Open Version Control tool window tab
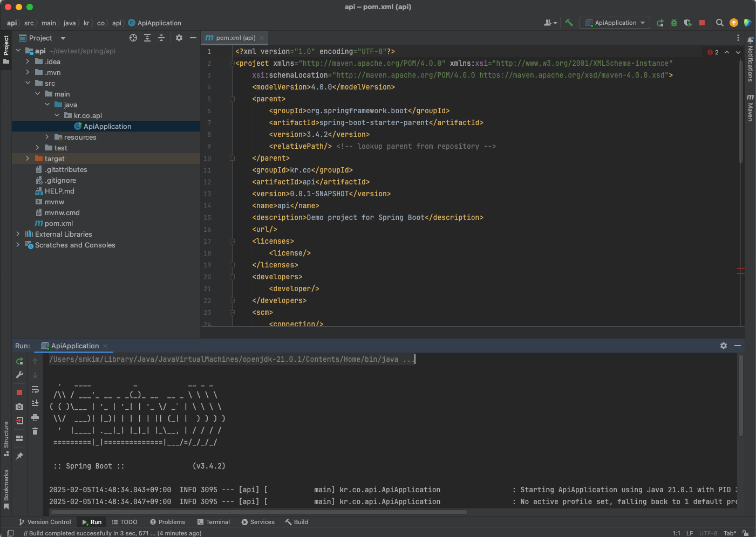The width and height of the screenshot is (756, 537). (x=45, y=522)
